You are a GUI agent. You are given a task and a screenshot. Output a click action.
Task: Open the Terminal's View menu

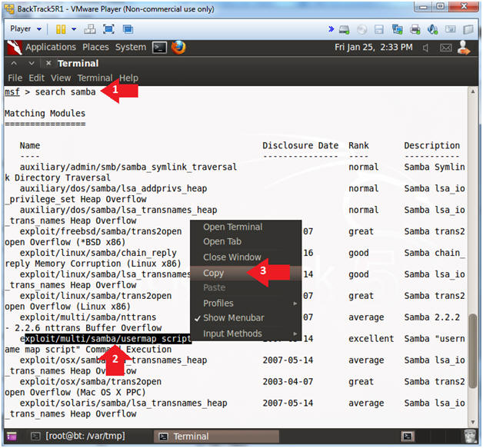pyautogui.click(x=61, y=78)
